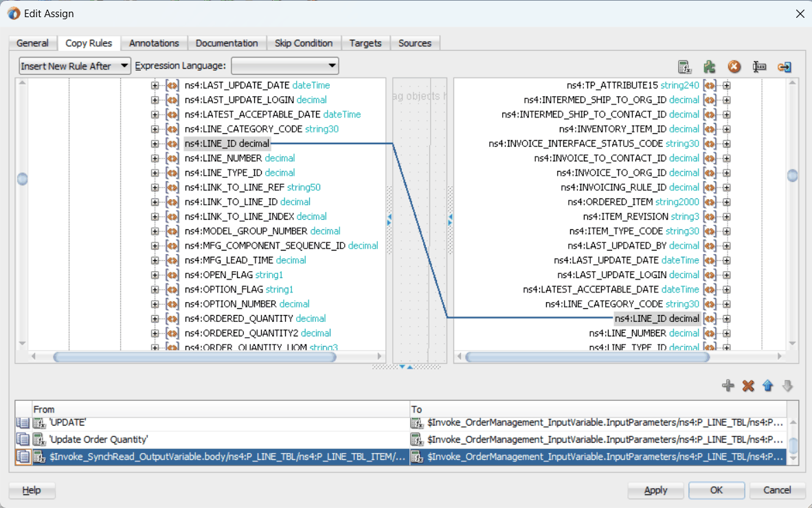Click the From column header
812x508 pixels.
220,409
